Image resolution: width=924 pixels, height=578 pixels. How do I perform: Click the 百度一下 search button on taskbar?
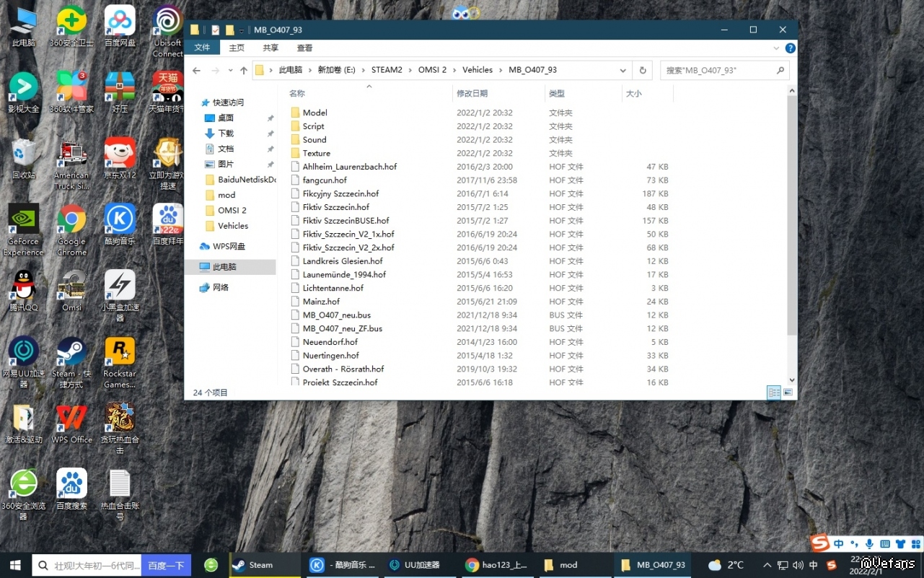pos(166,566)
